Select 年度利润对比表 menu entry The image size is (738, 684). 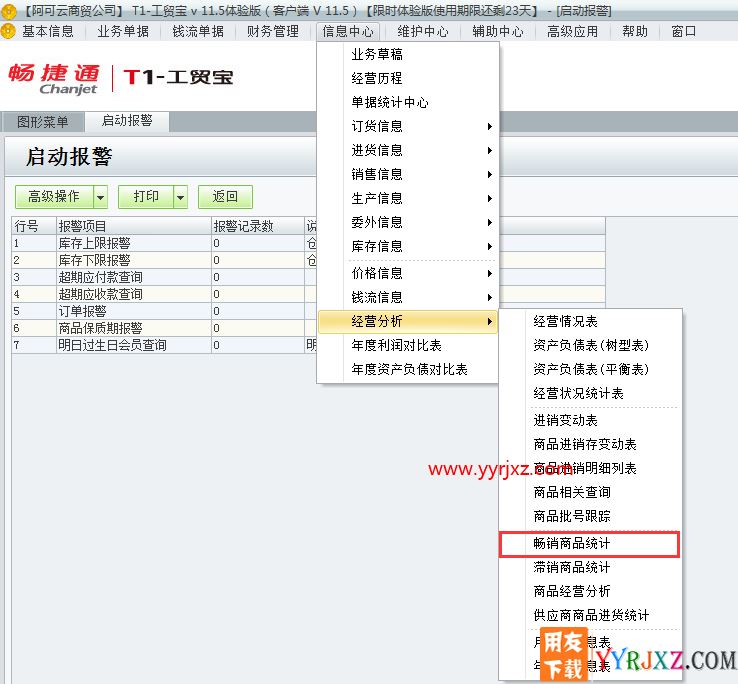(396, 345)
